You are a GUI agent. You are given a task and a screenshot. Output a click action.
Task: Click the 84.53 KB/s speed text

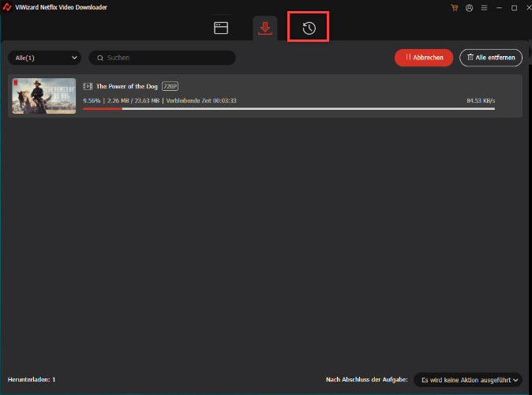pos(481,100)
